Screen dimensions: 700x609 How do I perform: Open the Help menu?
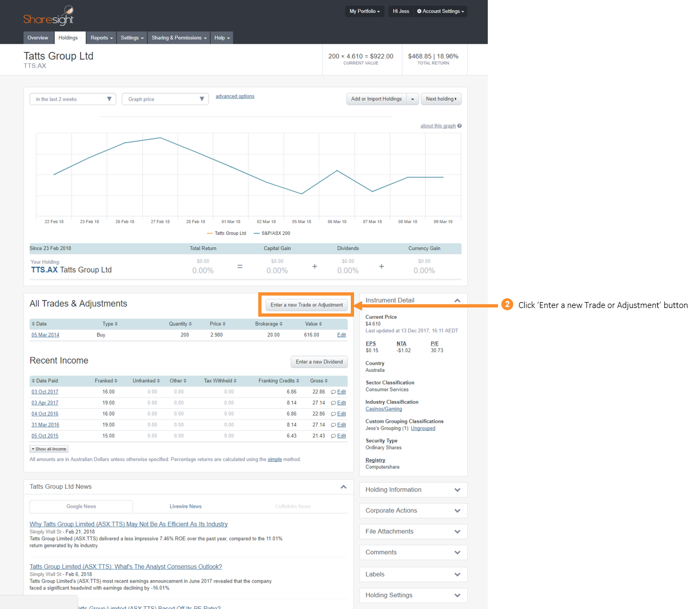[222, 38]
